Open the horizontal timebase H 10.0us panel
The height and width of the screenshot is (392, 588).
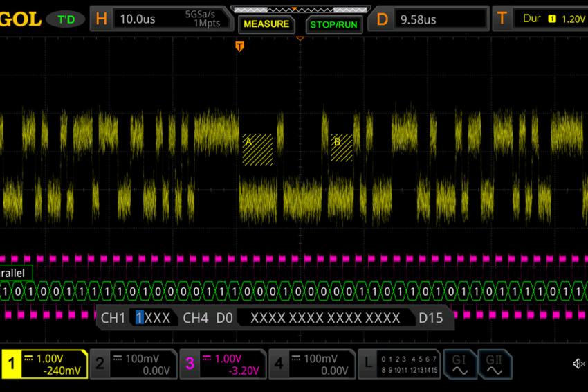161,19
